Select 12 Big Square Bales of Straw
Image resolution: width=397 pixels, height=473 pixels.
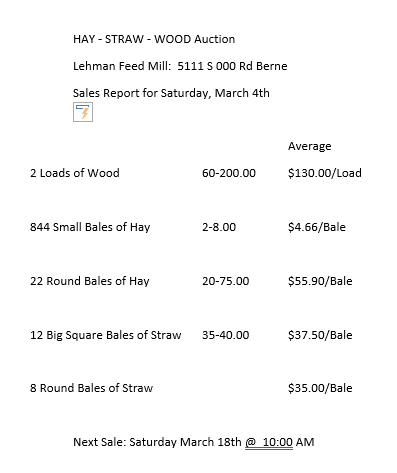(106, 335)
